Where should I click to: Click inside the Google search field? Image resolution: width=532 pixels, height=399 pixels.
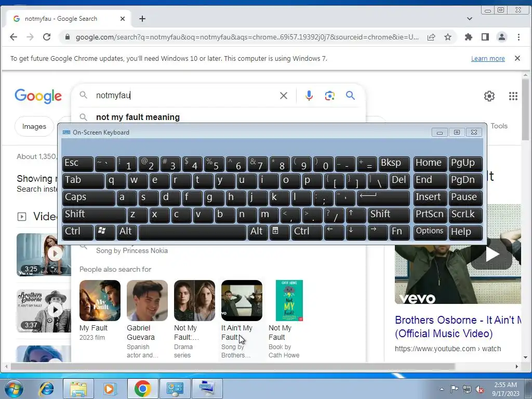pos(185,96)
